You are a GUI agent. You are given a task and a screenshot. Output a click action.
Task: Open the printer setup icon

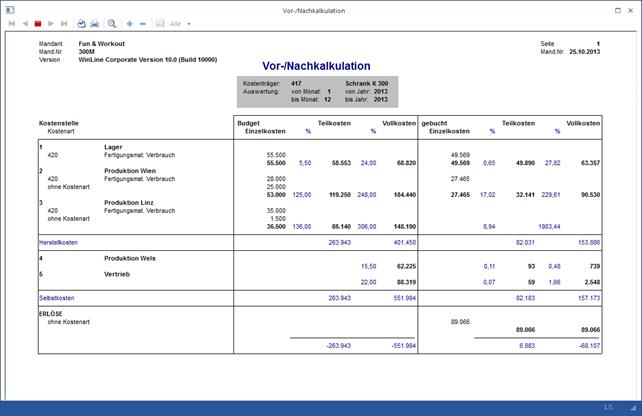click(95, 23)
